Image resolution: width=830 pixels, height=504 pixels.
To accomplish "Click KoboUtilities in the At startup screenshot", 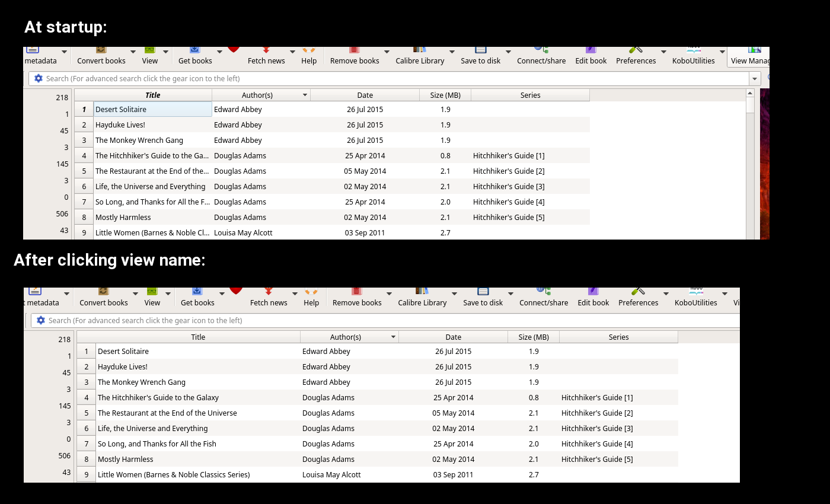I will pyautogui.click(x=694, y=56).
